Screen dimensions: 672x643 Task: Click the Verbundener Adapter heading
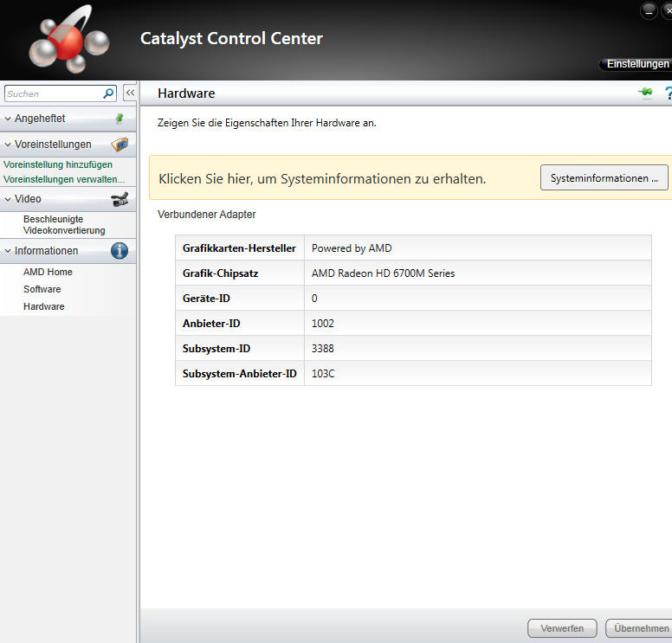tap(207, 215)
